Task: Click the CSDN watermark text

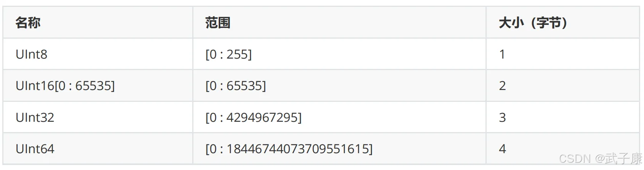Action: (x=575, y=159)
